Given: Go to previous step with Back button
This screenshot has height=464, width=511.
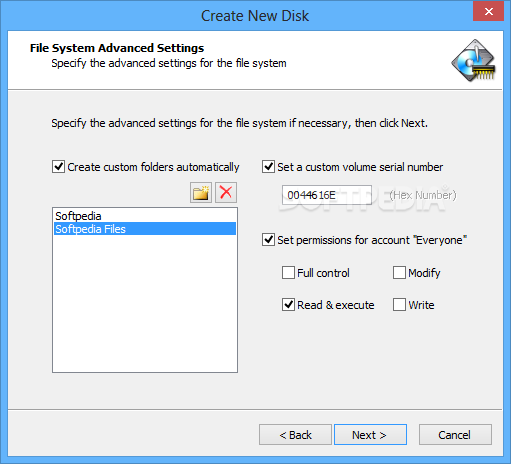Looking at the screenshot, I should 295,435.
